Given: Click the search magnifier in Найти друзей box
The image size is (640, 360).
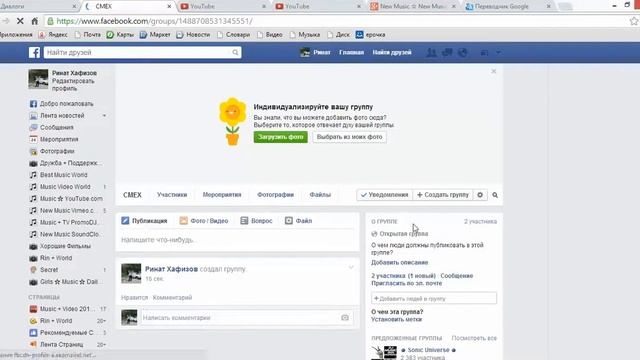Looking at the screenshot, I should point(235,52).
